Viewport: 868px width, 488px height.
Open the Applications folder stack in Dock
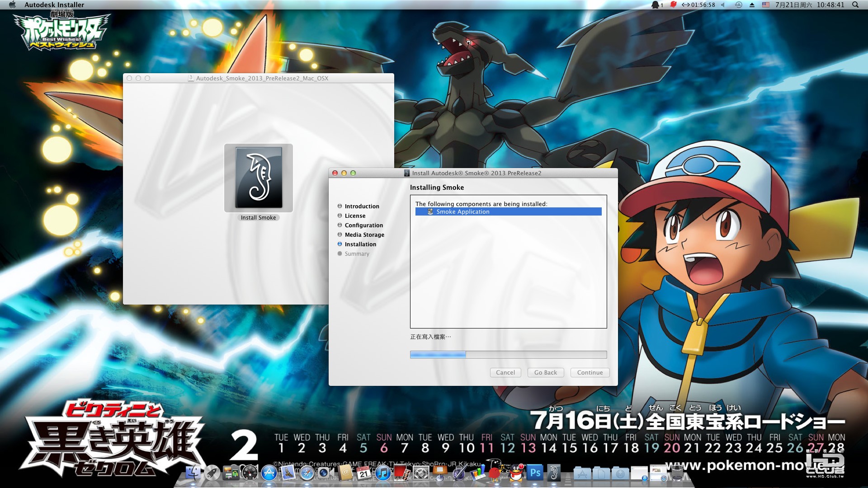(582, 473)
